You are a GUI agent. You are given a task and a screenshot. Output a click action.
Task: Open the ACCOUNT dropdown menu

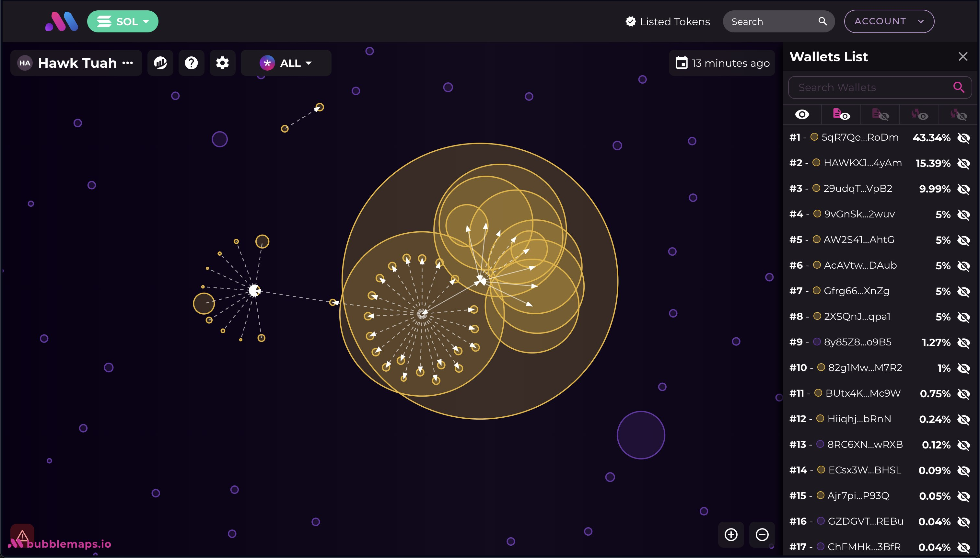888,21
